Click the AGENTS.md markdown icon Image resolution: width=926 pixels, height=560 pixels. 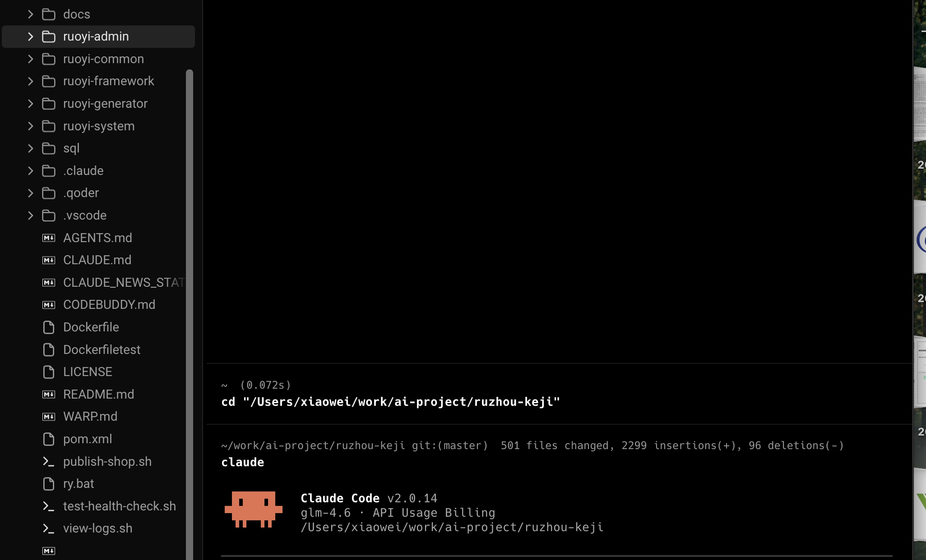(x=49, y=238)
